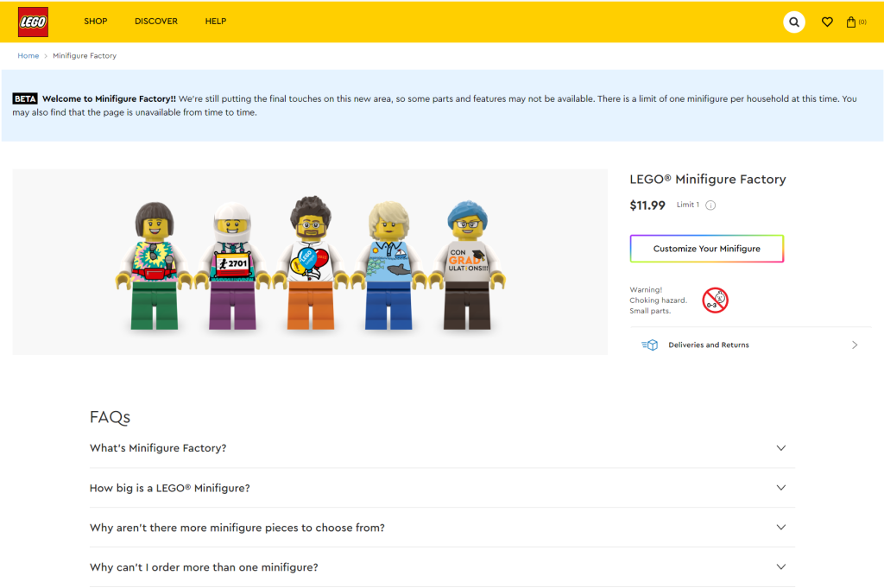The width and height of the screenshot is (884, 588).
Task: Open the wishlist heart icon
Action: pos(827,22)
